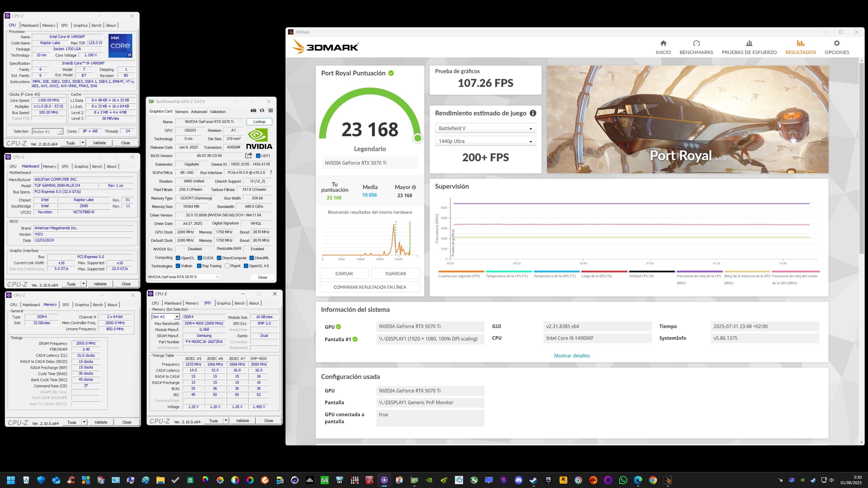Open the INICIO home icon in 3DMark
Image resolution: width=868 pixels, height=488 pixels.
coord(663,43)
